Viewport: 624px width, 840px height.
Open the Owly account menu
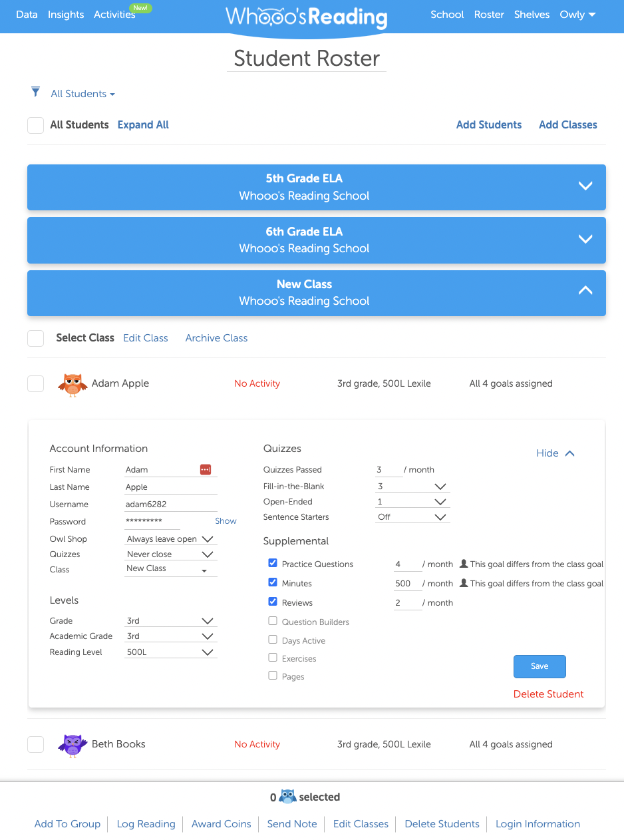coord(577,14)
